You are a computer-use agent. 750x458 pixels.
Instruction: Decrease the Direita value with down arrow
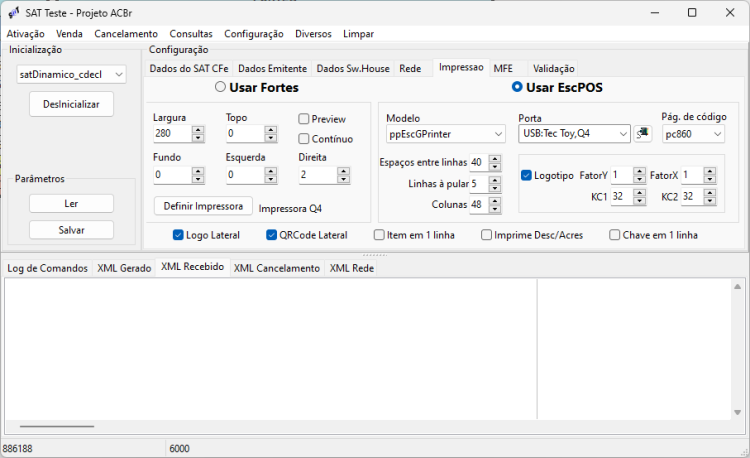pyautogui.click(x=343, y=179)
